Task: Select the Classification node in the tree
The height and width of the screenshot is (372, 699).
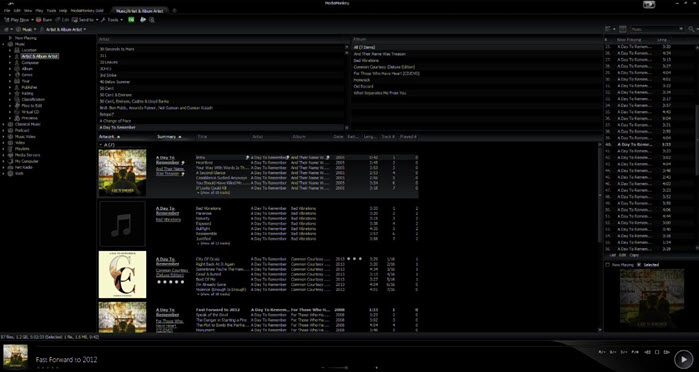Action: pyautogui.click(x=33, y=100)
